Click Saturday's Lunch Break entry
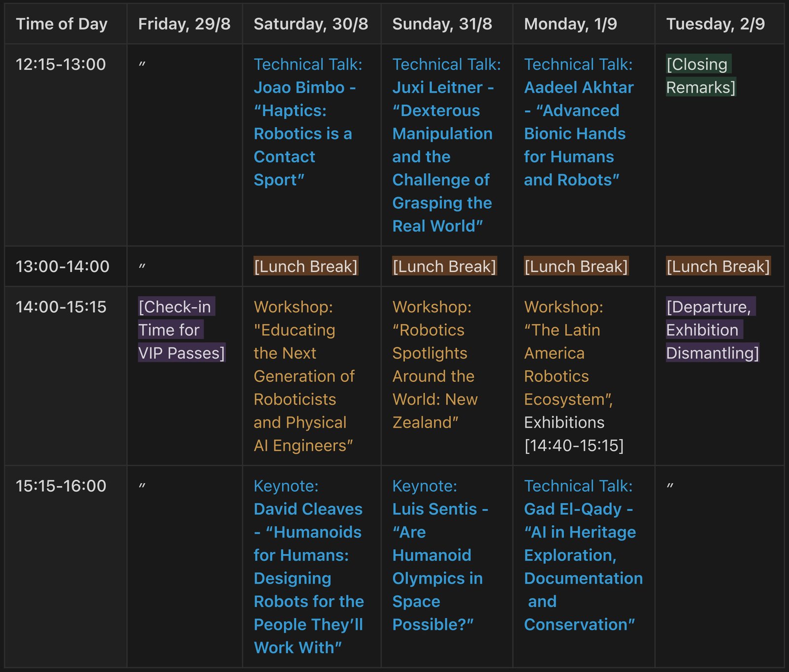The width and height of the screenshot is (789, 672). (305, 266)
